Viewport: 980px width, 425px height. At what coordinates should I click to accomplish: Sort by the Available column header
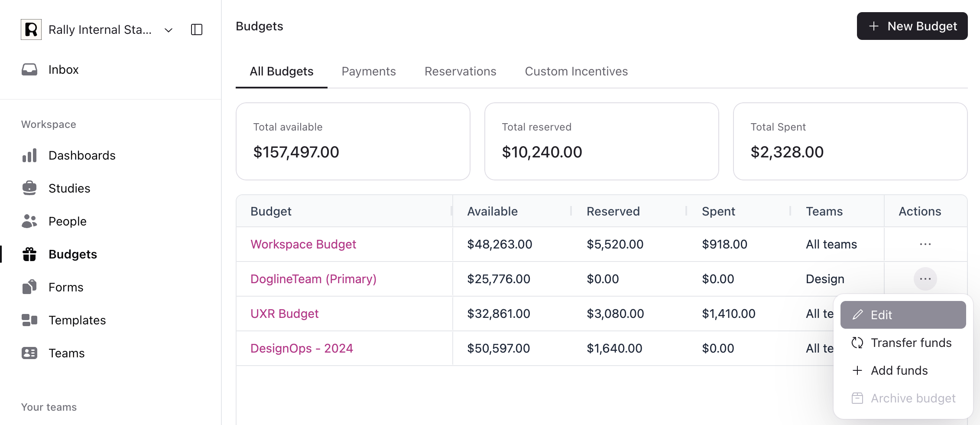point(492,211)
